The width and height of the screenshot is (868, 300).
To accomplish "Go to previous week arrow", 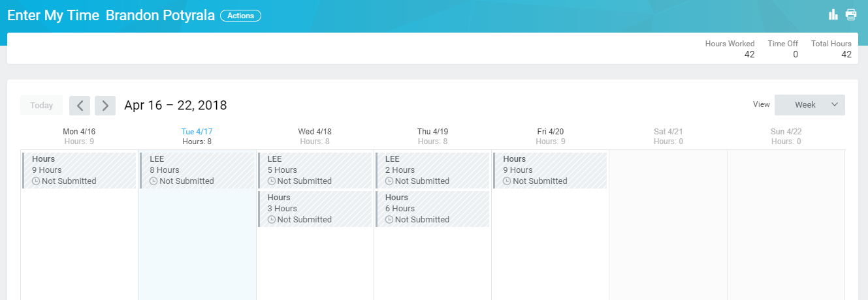I will pos(80,106).
